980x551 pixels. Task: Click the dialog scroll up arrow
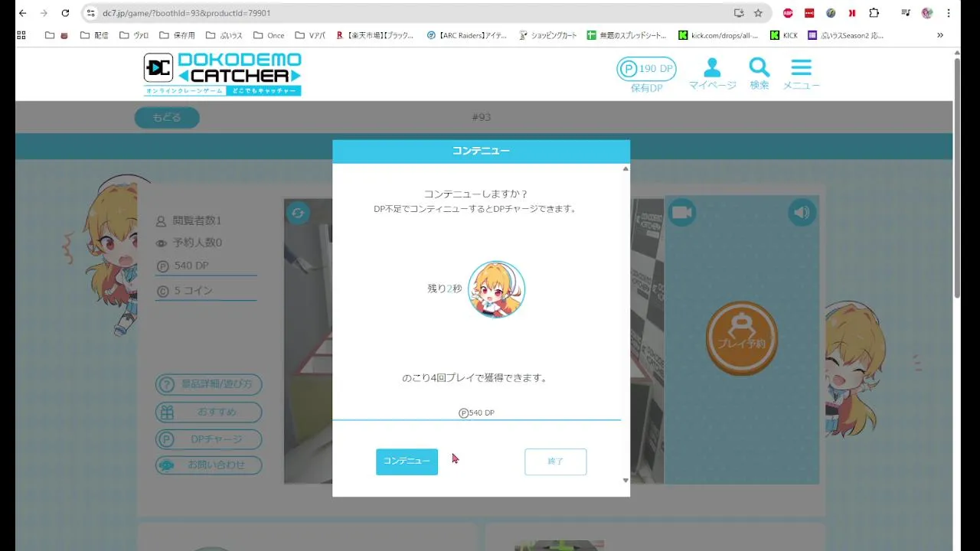click(x=626, y=168)
